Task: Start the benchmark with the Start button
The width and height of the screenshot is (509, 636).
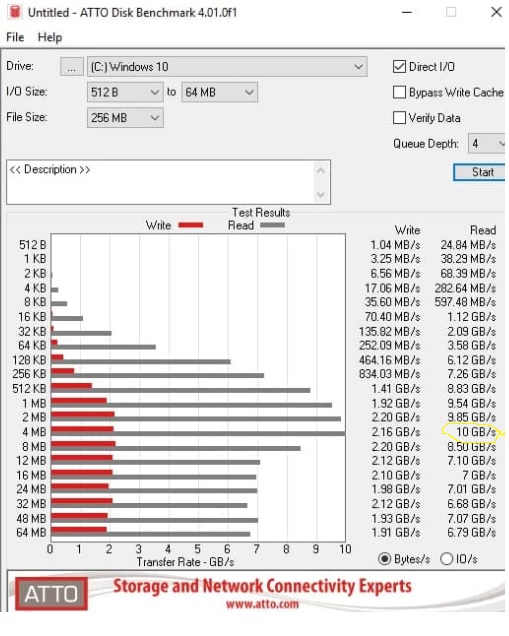Action: pos(479,172)
